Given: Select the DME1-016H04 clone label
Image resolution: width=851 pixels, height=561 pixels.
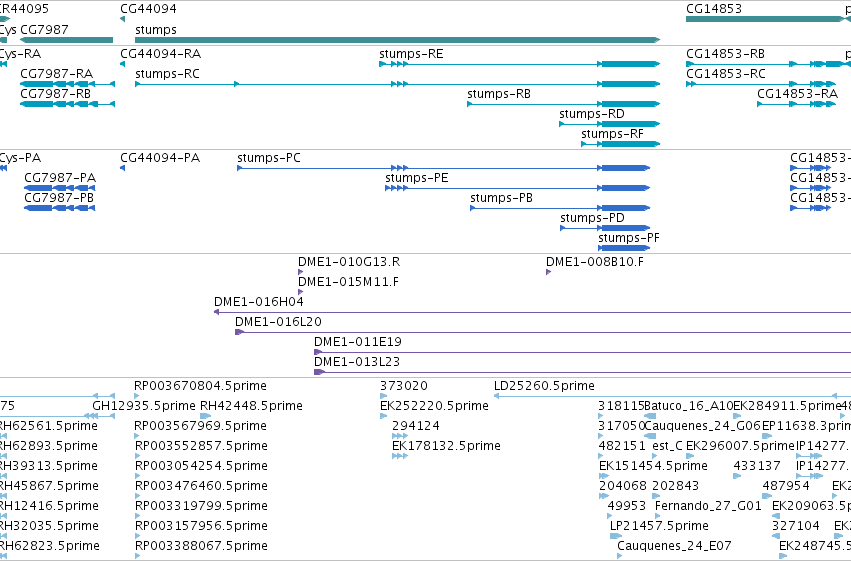Looking at the screenshot, I should (x=259, y=302).
